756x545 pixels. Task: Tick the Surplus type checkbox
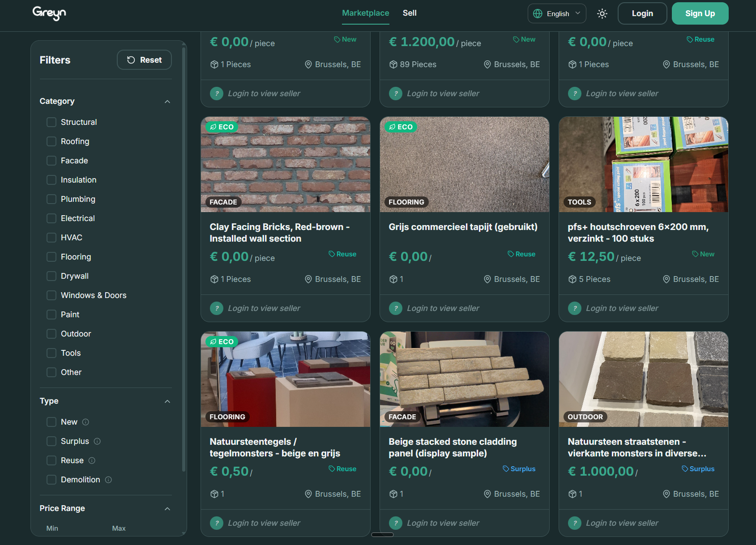click(51, 441)
